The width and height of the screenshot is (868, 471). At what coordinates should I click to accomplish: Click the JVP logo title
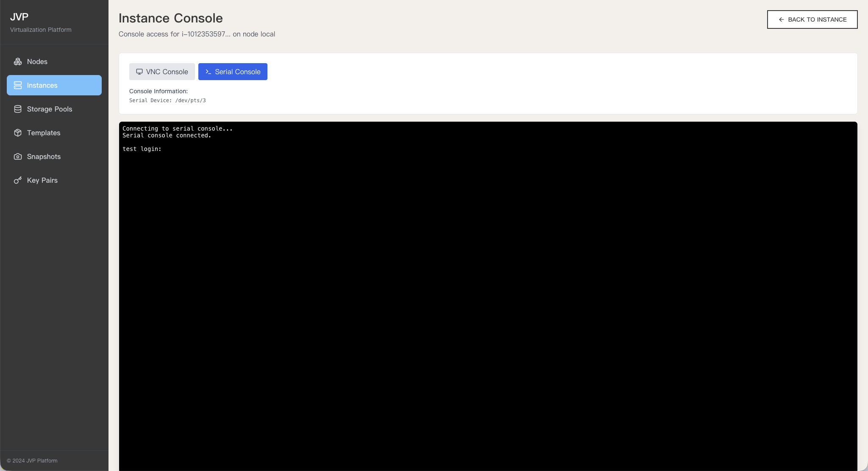click(19, 17)
